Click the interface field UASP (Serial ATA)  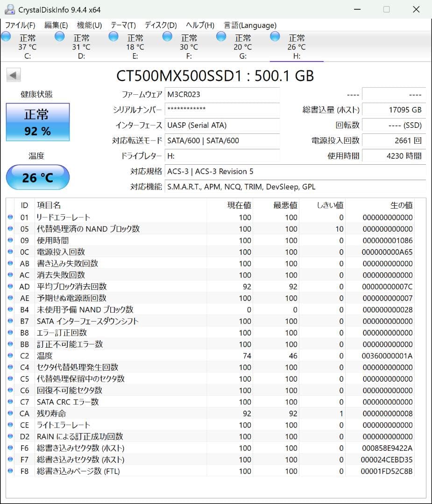point(222,125)
